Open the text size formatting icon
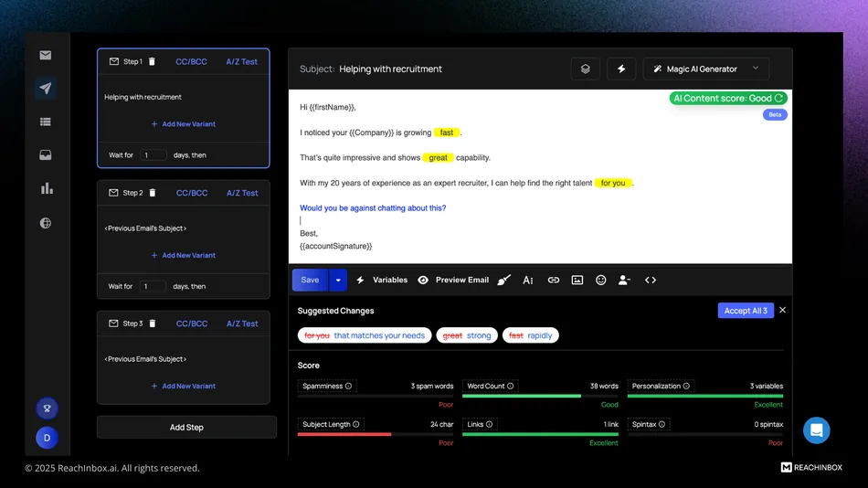The width and height of the screenshot is (868, 488). coord(528,281)
